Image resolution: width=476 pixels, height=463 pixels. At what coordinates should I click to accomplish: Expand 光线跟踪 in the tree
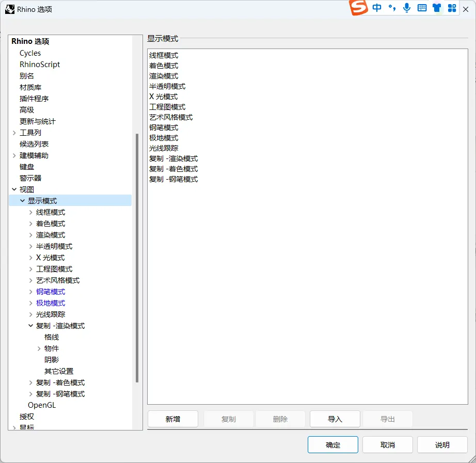[x=30, y=314]
